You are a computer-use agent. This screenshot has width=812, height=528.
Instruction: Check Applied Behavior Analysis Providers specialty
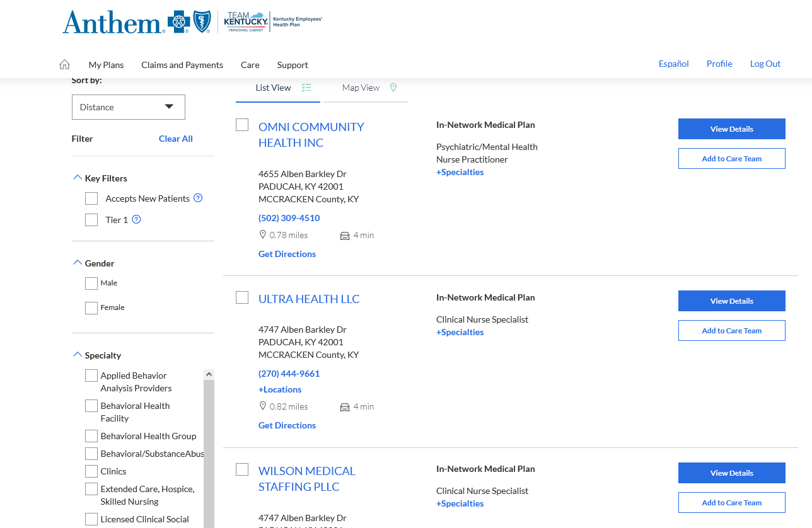point(91,376)
